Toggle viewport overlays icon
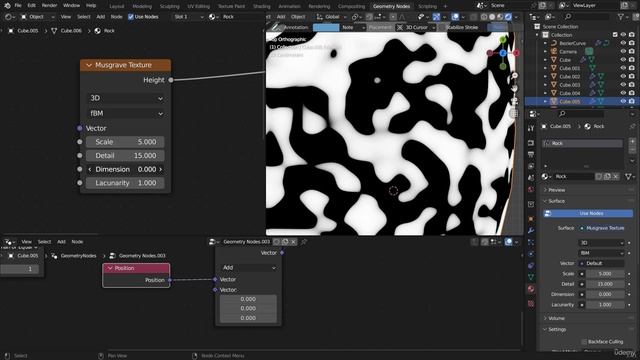Screen dimensions: 640x360 (x=455, y=17)
